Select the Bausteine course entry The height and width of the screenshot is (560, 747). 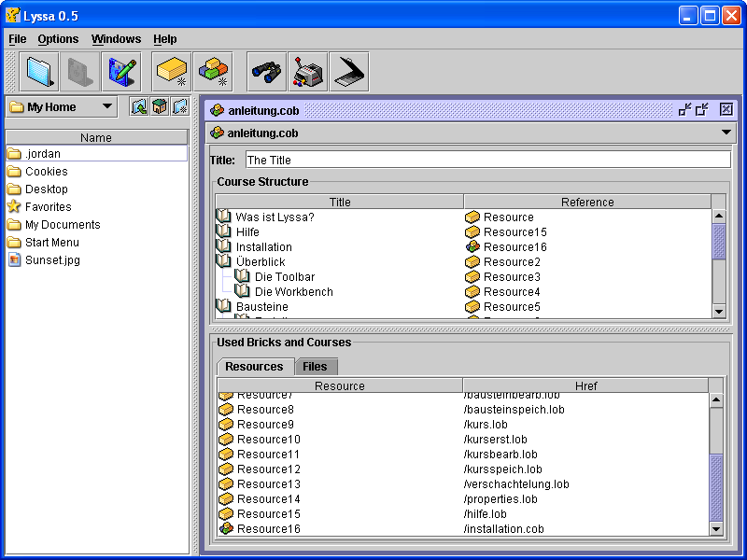[x=262, y=306]
